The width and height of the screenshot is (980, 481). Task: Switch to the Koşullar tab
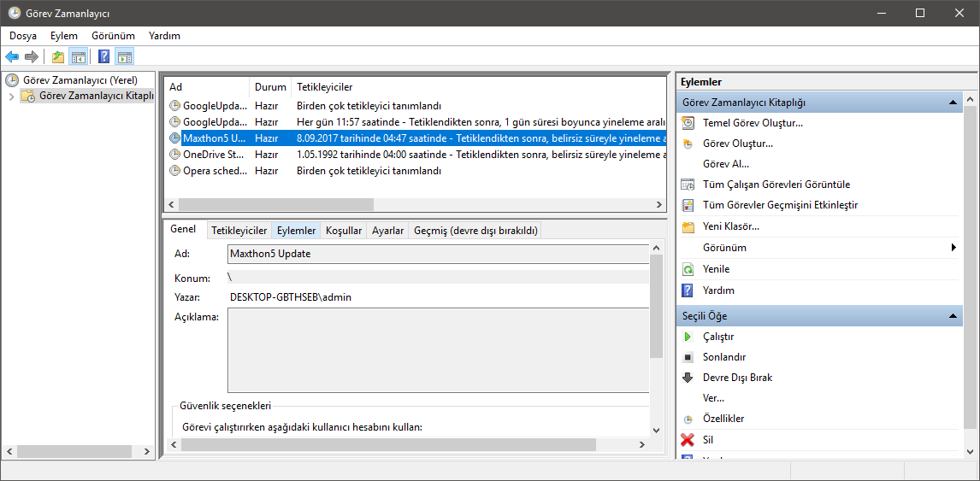click(x=344, y=231)
